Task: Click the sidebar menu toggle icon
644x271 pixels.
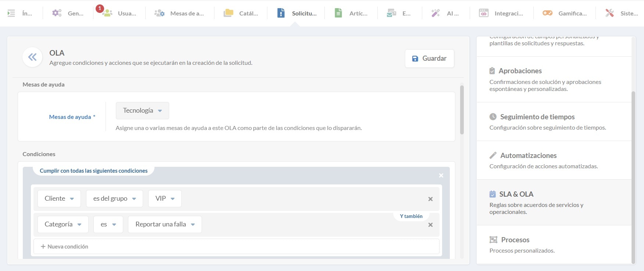Action: pos(11,13)
